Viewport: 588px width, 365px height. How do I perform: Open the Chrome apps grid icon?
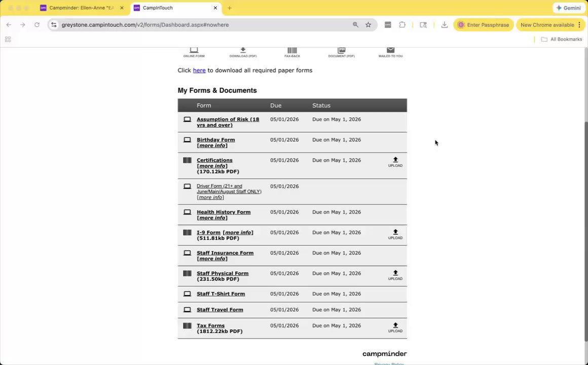[8, 40]
